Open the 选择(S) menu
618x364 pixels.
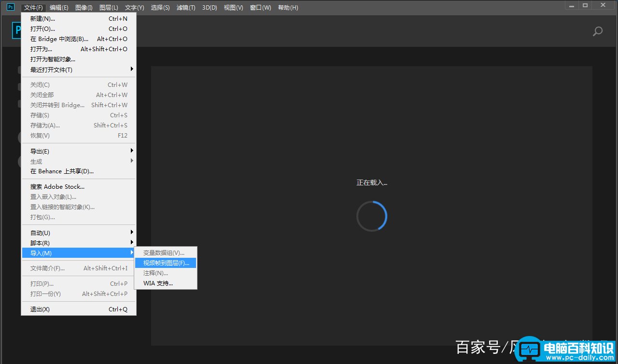(x=160, y=8)
